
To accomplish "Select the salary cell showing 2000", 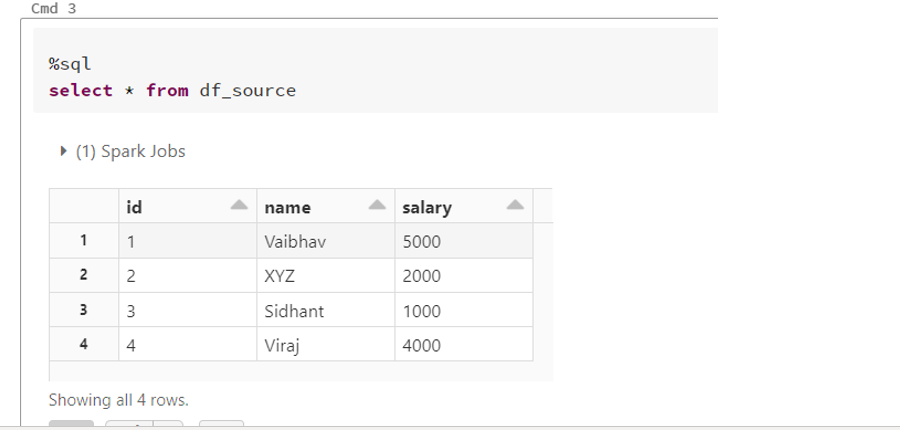I will tap(420, 275).
